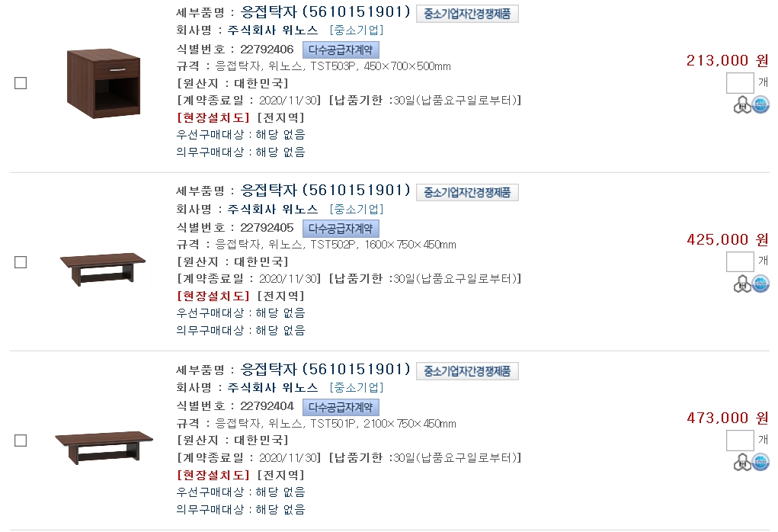778x532 pixels.
Task: Click 중소기업자간경쟁제품 badge on the TST502P item
Action: [467, 192]
